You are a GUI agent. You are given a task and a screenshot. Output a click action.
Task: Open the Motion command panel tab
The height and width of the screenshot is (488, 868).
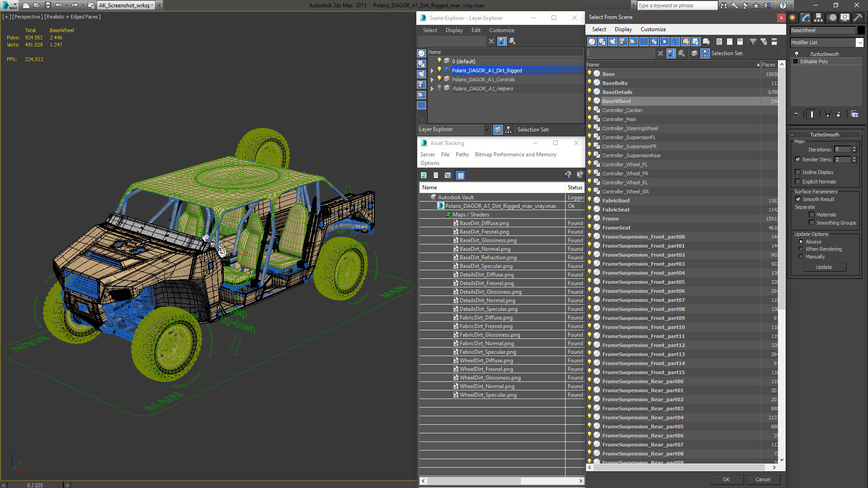click(x=832, y=18)
